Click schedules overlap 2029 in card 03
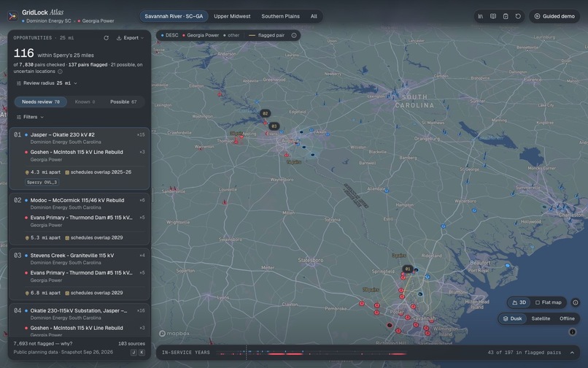 (x=97, y=293)
